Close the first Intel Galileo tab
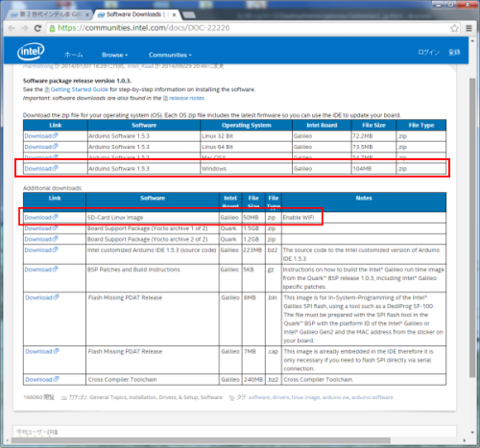Screen dimensions: 480x448 [86, 14]
